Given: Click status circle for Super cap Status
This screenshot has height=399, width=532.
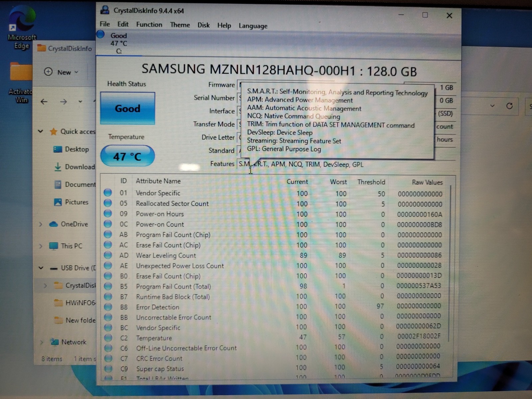Looking at the screenshot, I should pyautogui.click(x=108, y=368).
